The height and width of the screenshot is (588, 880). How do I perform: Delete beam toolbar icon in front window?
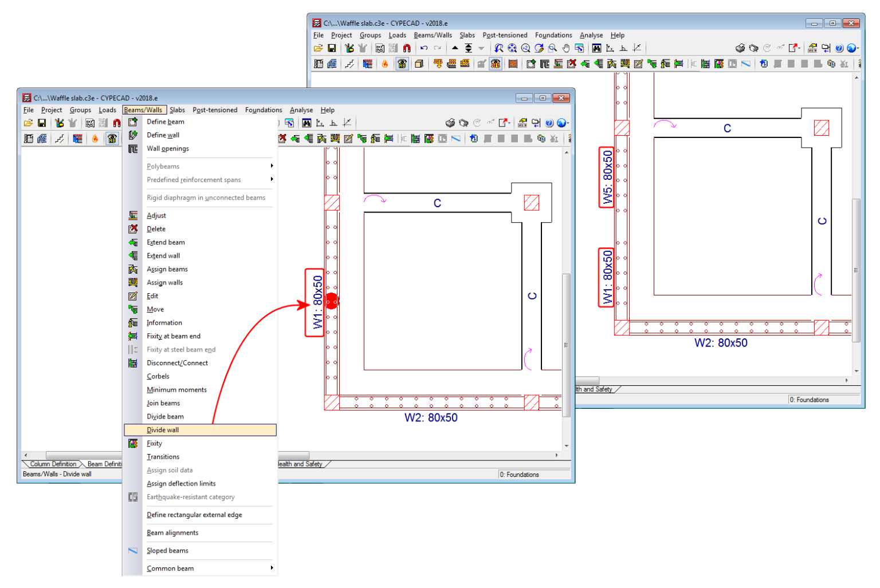[x=282, y=138]
